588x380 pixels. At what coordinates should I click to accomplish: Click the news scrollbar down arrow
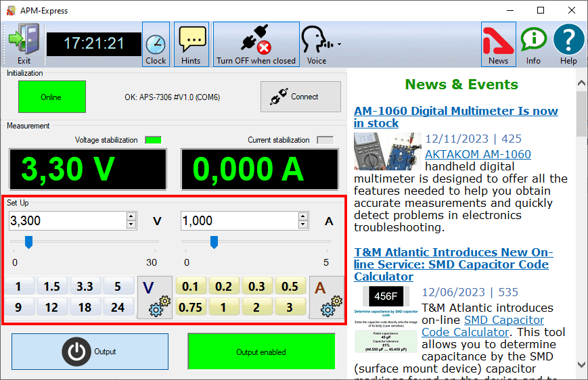point(581,364)
